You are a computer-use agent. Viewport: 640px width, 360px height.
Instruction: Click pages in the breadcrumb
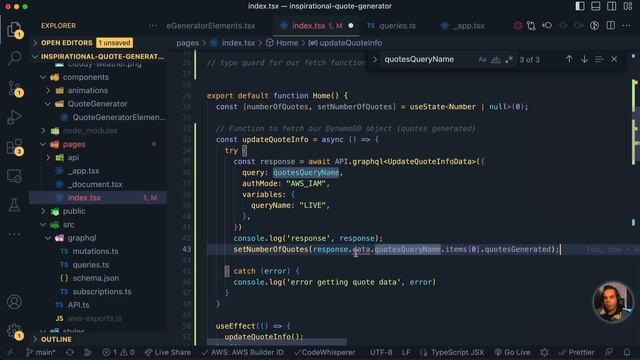point(187,43)
